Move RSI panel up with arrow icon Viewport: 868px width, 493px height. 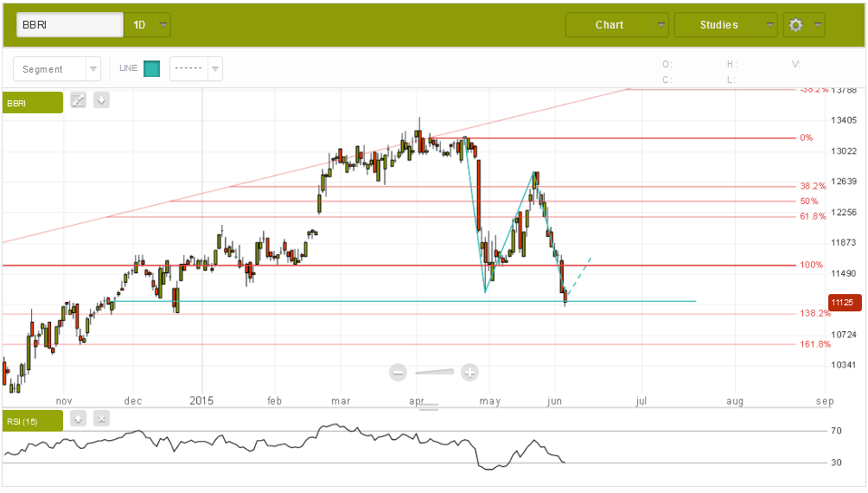(78, 419)
